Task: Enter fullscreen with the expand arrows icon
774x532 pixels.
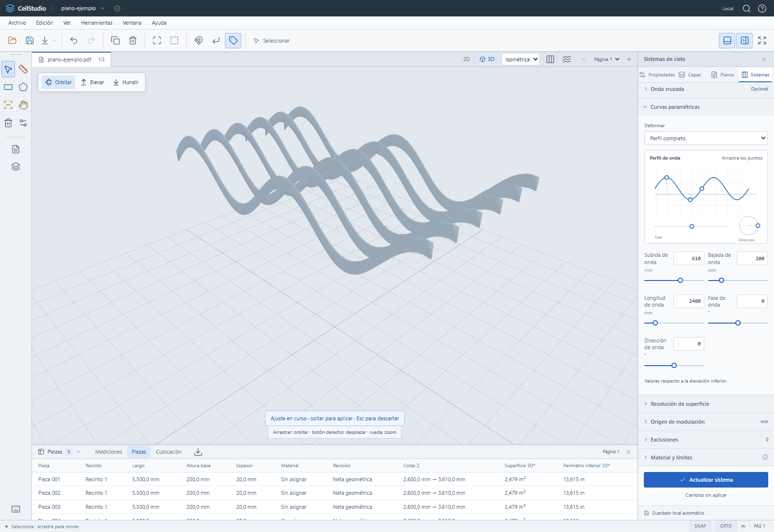Action: [x=762, y=41]
